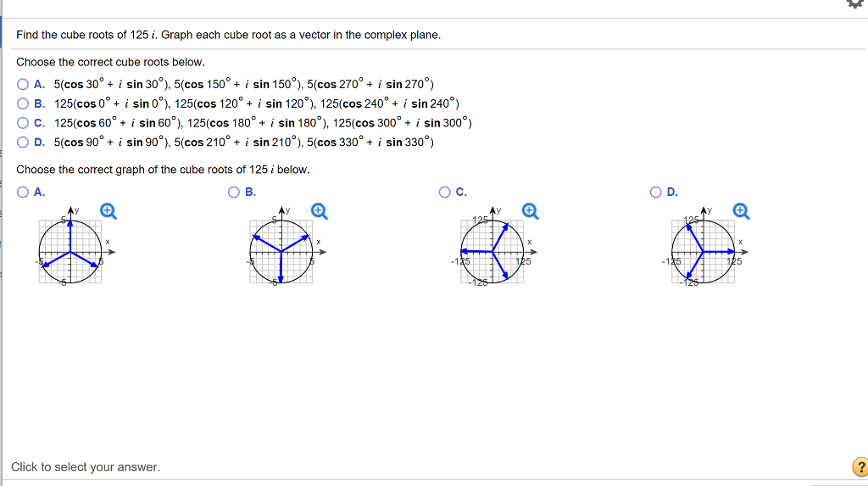Viewport: 868px width, 486px height.
Task: Choose graph option A radio button
Action: (x=23, y=192)
